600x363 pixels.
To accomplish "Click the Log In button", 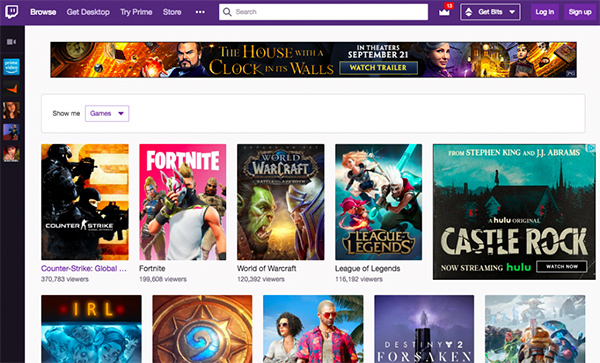I will click(x=545, y=12).
